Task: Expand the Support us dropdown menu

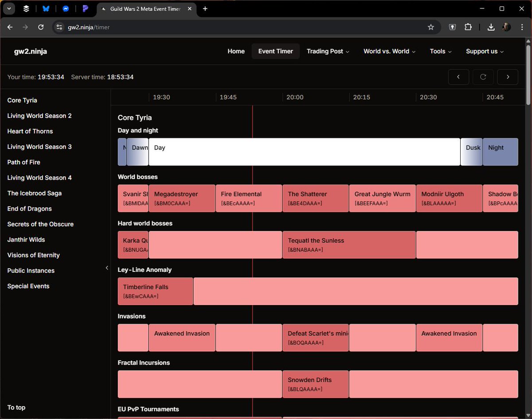Action: pos(485,51)
